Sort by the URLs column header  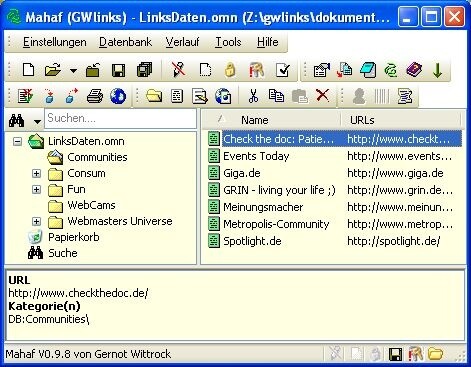401,120
